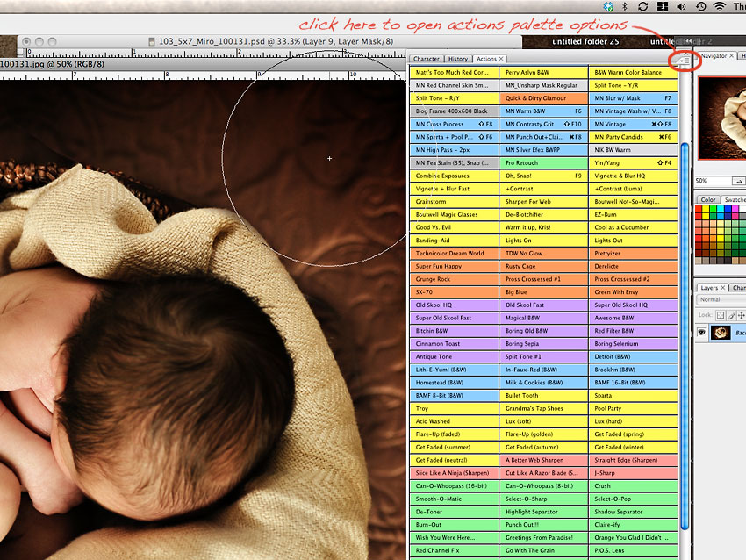The width and height of the screenshot is (746, 560).
Task: Click the lock image pixels brush icon
Action: 731,314
